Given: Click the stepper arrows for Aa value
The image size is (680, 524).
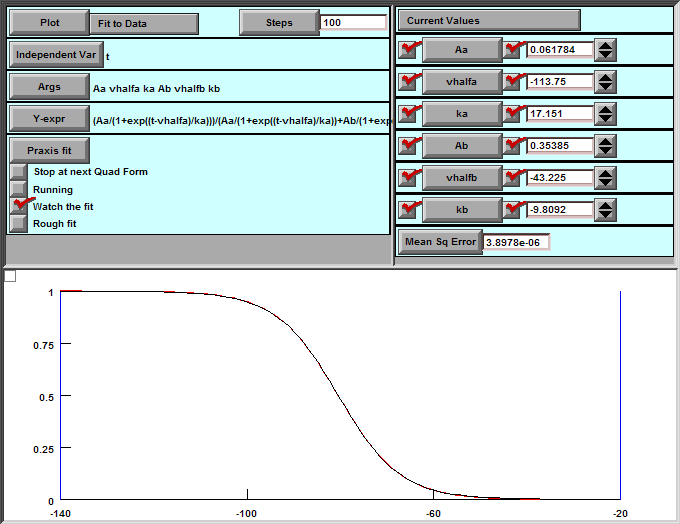Looking at the screenshot, I should 605,50.
